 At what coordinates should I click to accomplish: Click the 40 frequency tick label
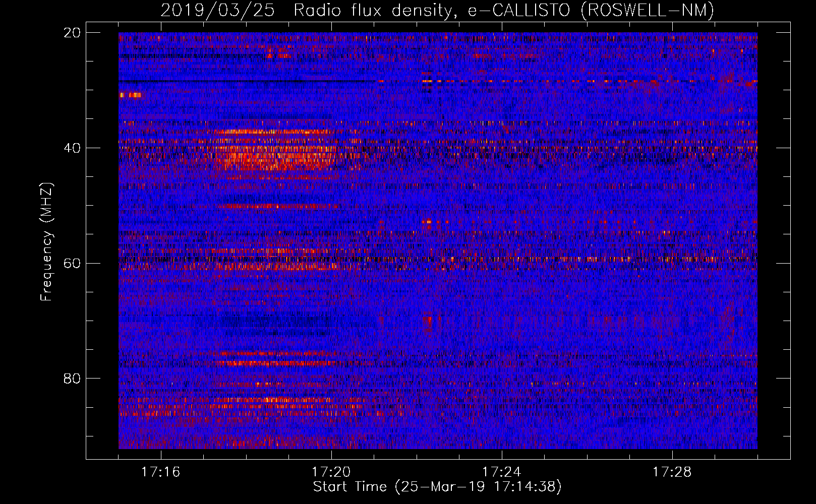click(x=72, y=148)
